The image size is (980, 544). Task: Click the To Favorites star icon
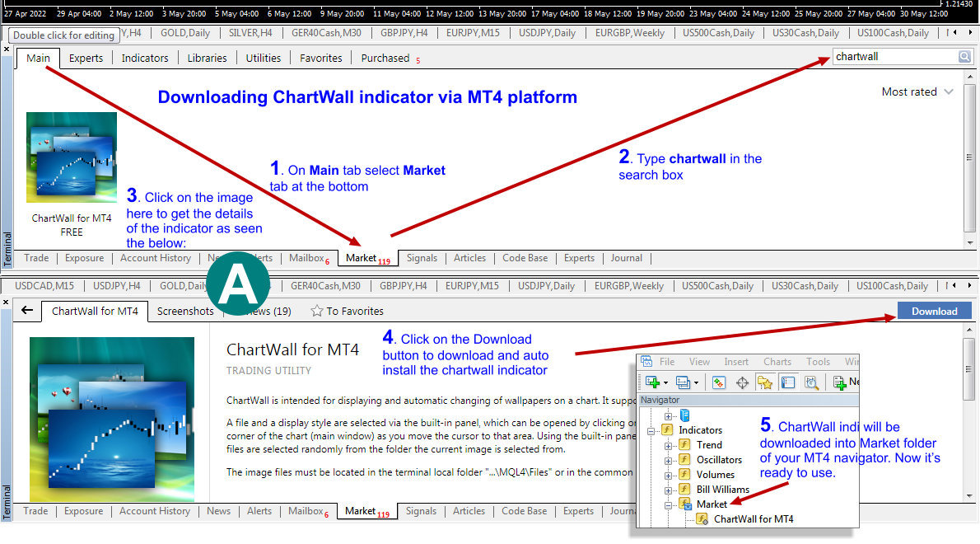coord(317,311)
